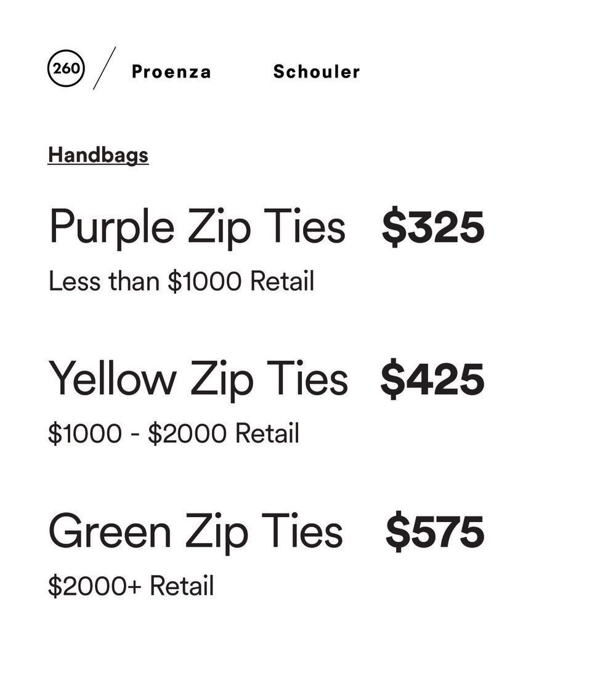
Task: Select the Purple Zip Ties heading
Action: tap(197, 227)
